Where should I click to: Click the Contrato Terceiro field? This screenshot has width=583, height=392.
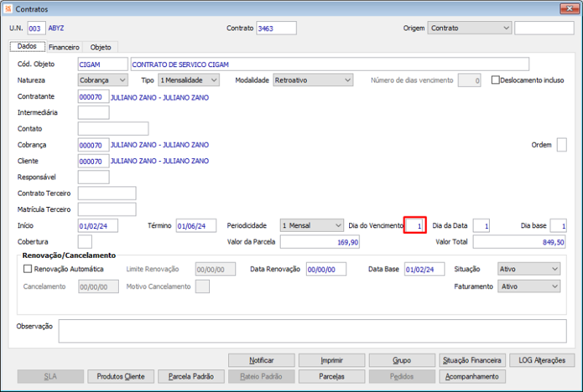coord(107,193)
